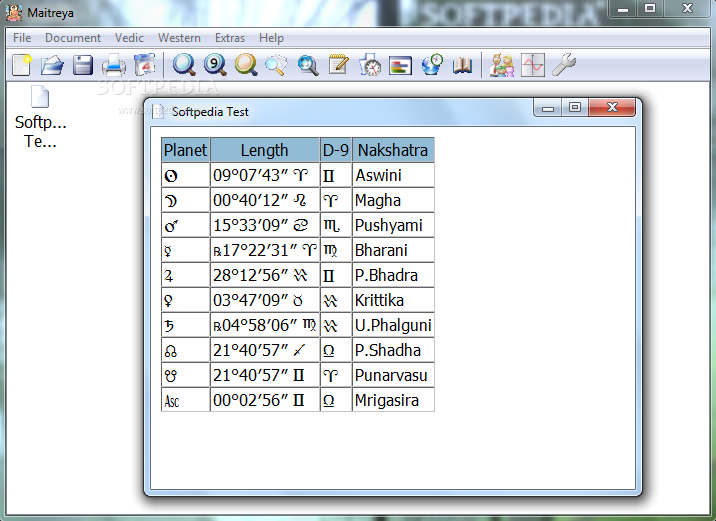This screenshot has width=716, height=521.
Task: Select the Mrigasira nakshatra cell
Action: coord(393,400)
